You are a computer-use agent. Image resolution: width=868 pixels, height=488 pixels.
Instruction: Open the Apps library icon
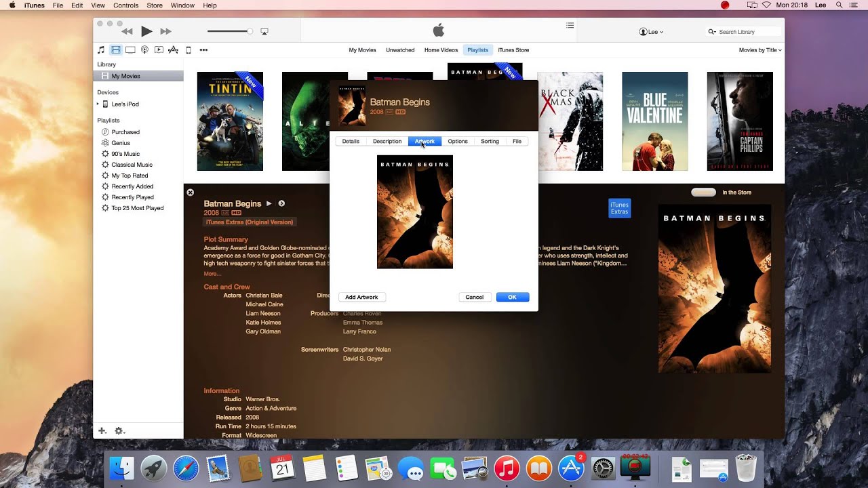(173, 49)
